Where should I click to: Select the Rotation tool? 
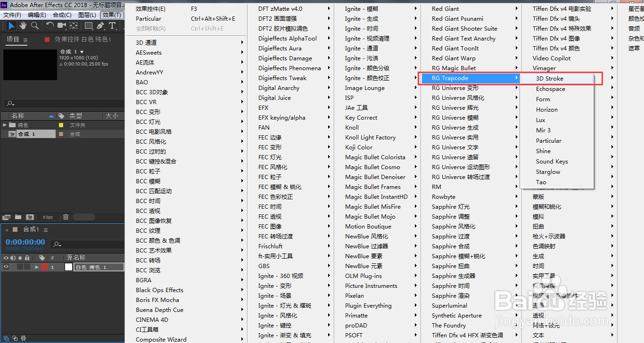click(50, 25)
